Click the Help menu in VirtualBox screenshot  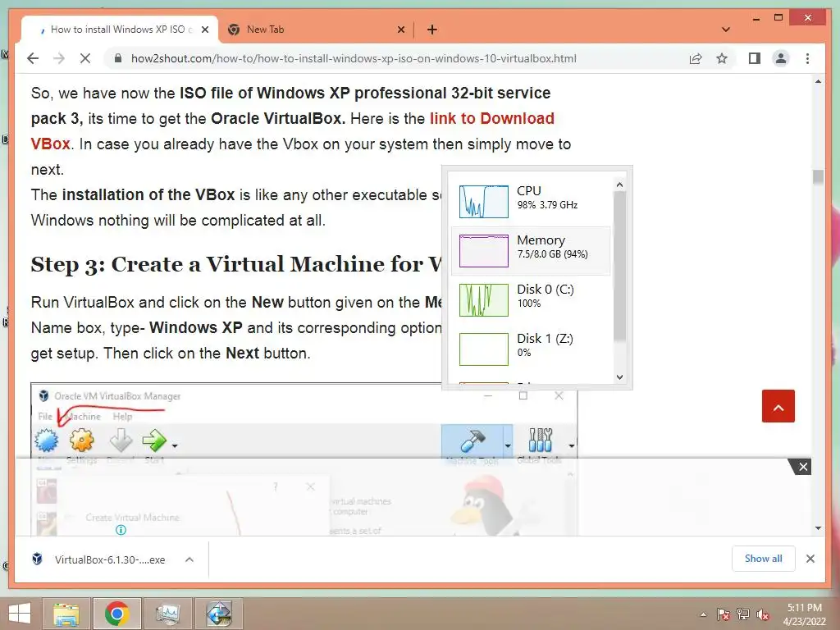(122, 416)
